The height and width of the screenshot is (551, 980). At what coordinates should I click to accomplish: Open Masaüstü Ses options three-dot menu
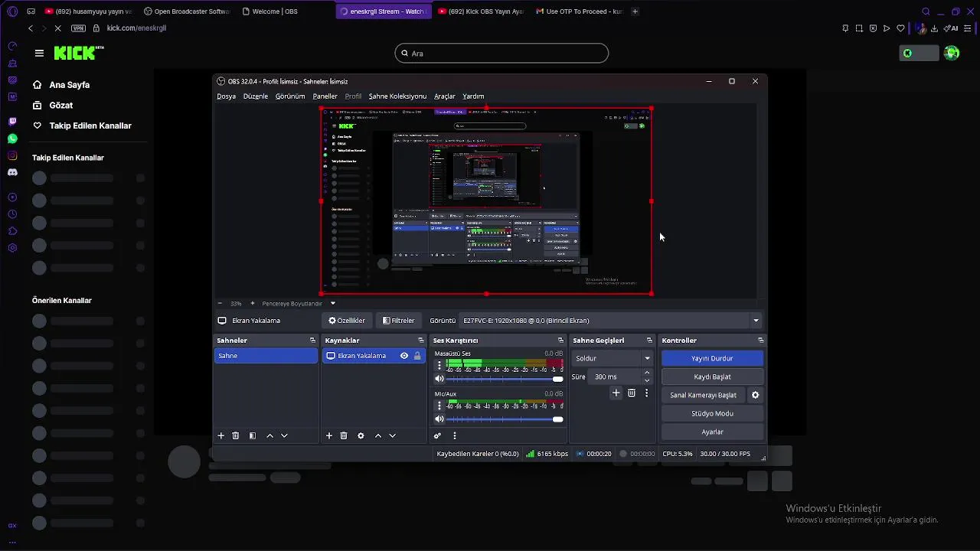click(x=439, y=366)
